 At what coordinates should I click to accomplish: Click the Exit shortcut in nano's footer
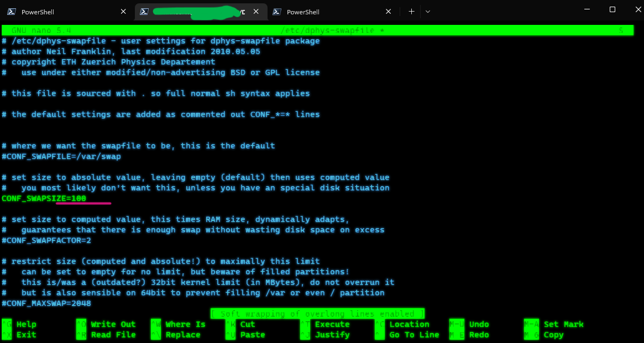[27, 335]
